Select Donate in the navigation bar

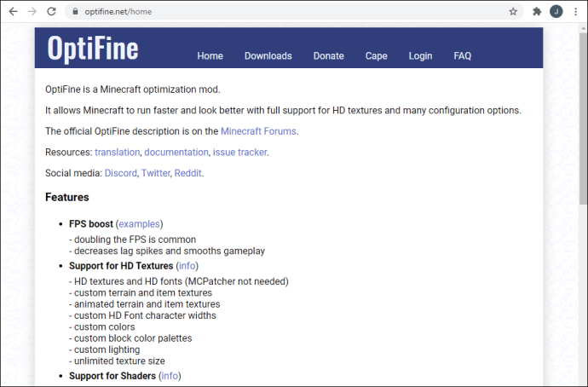pyautogui.click(x=328, y=56)
